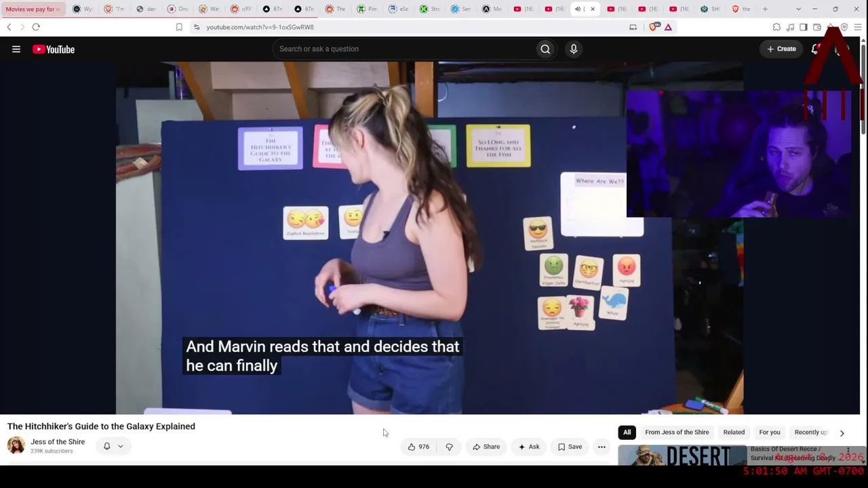Like the video (976 likes)

(418, 447)
